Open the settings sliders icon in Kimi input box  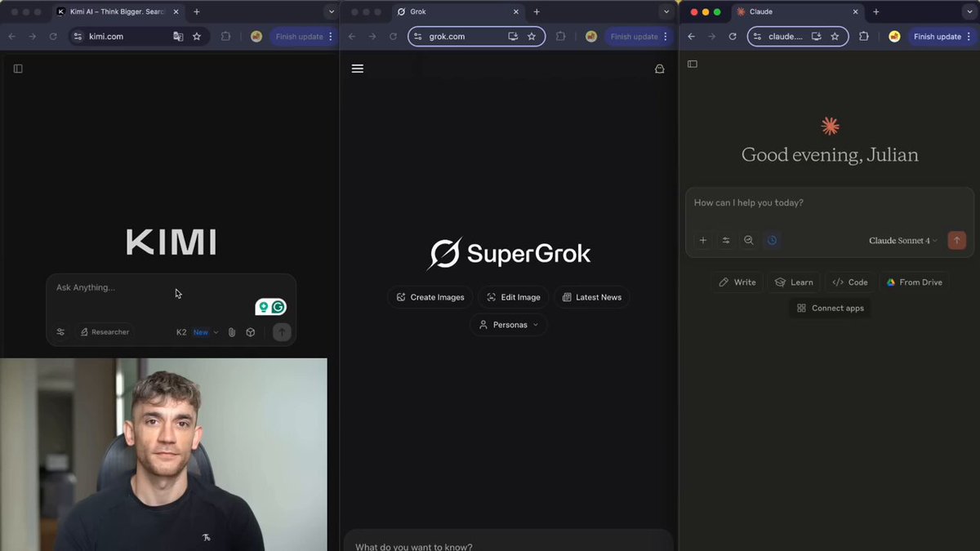(60, 332)
